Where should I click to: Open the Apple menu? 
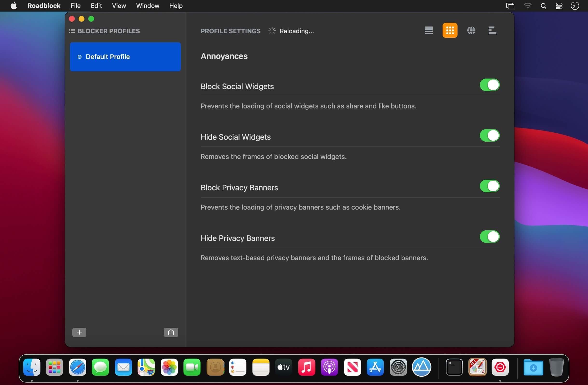(x=14, y=6)
